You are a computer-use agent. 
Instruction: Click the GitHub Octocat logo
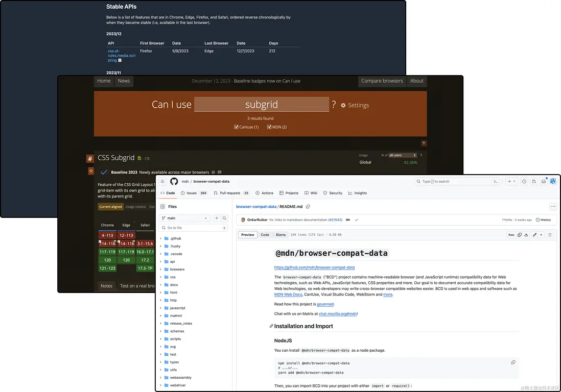click(174, 182)
